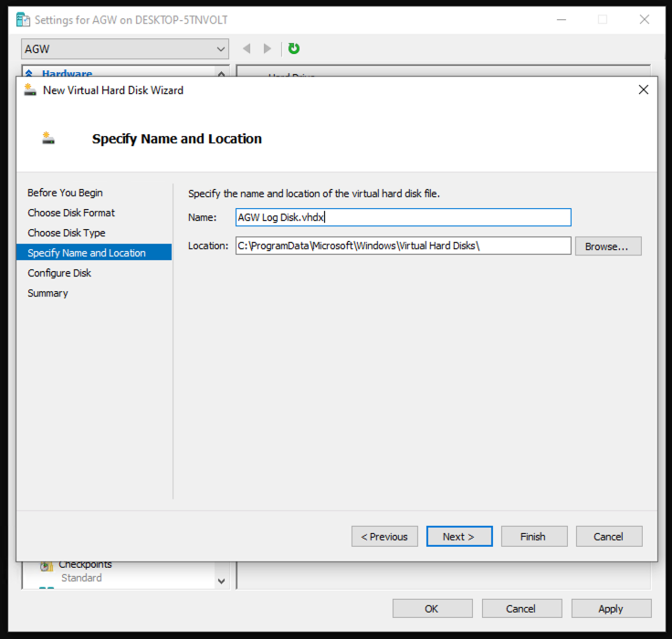The image size is (672, 639).
Task: Click the back navigation arrow icon
Action: click(247, 48)
